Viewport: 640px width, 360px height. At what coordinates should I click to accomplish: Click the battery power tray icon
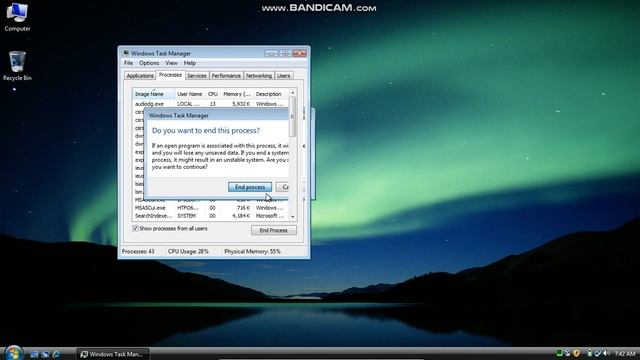(589, 353)
